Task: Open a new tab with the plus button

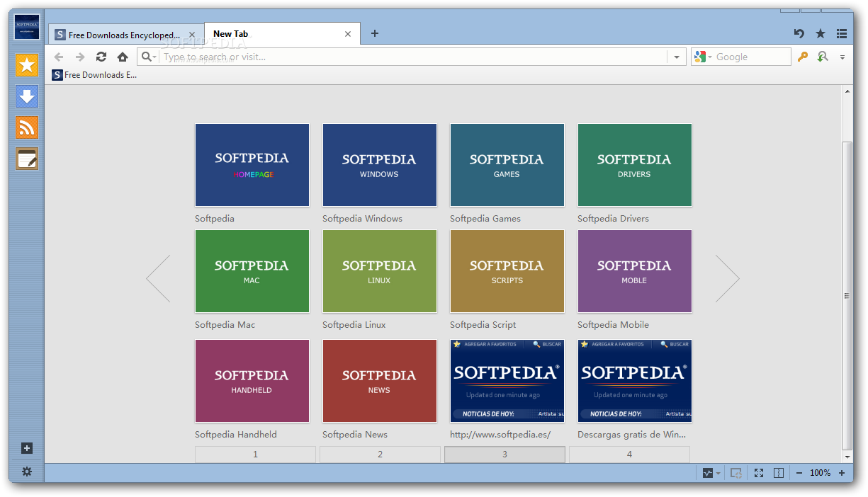Action: click(x=375, y=33)
